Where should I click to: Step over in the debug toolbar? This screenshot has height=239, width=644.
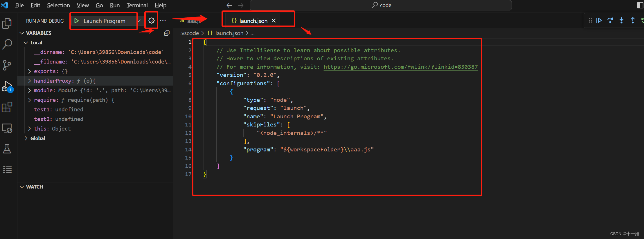610,20
